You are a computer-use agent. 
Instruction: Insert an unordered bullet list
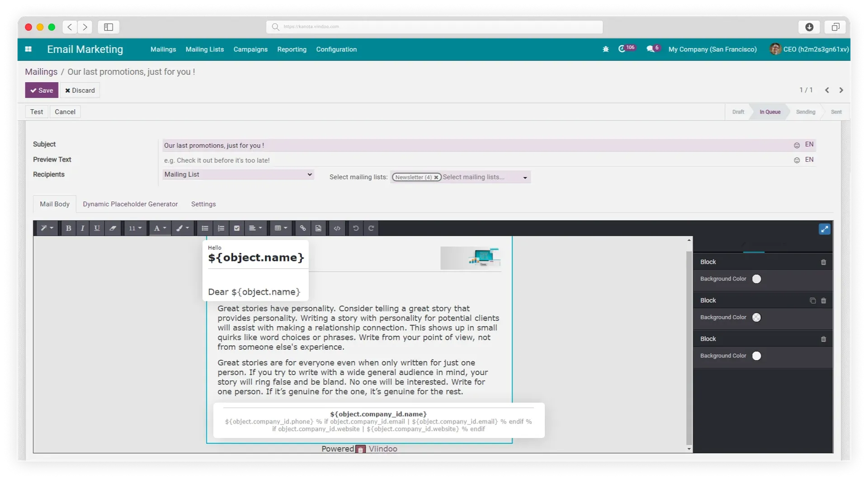click(205, 228)
